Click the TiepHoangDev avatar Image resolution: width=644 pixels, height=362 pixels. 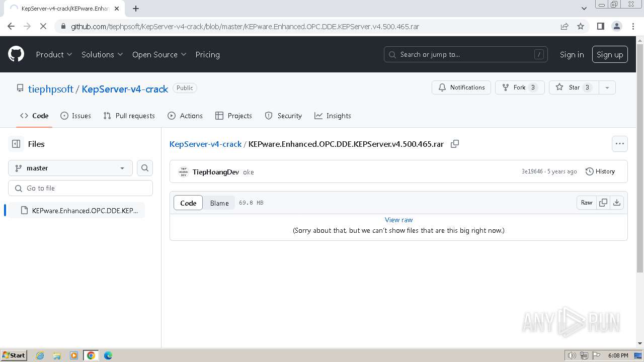(183, 172)
